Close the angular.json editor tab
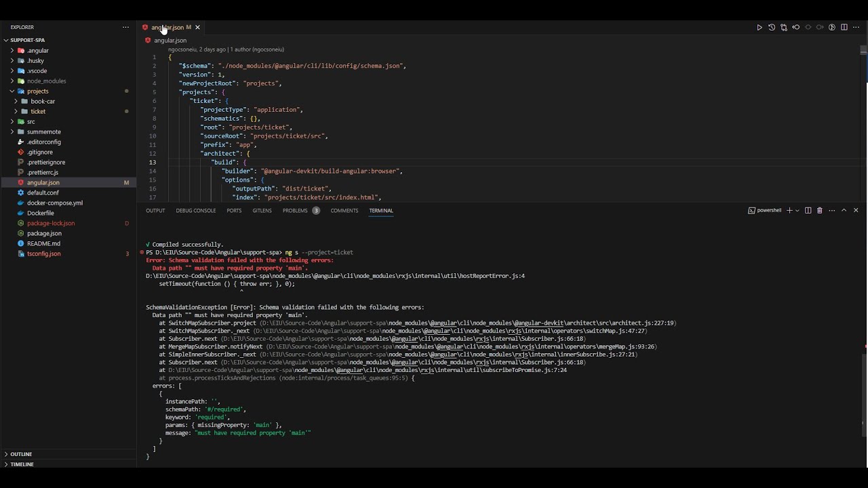 [197, 27]
